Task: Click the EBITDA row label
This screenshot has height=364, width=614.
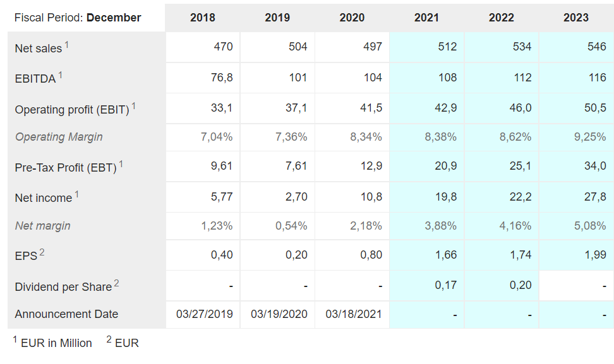Action: 35,79
